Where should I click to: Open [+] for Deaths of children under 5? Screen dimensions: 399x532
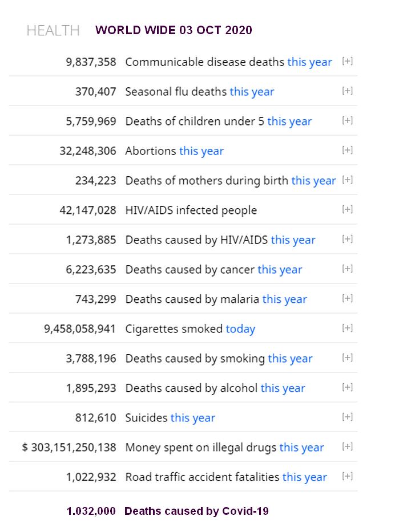347,121
